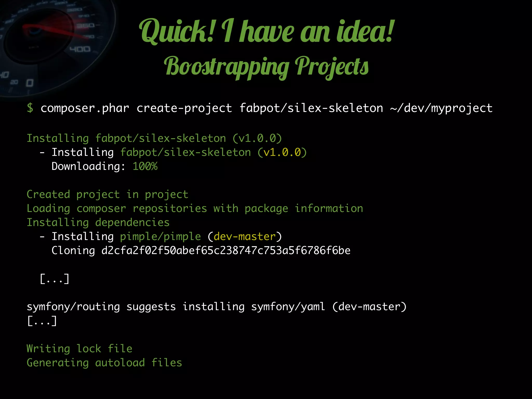Click the 'Cloning' commit hash 'd2cfa2f02f50abef65c238747c753a5f6786f6be'
This screenshot has height=399, width=532.
[226, 250]
